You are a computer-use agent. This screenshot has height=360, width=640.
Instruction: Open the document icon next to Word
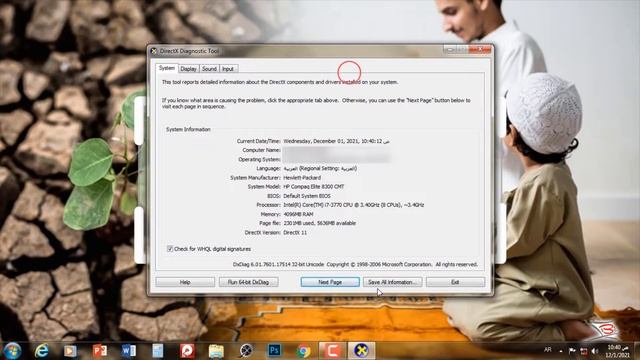pyautogui.click(x=158, y=351)
